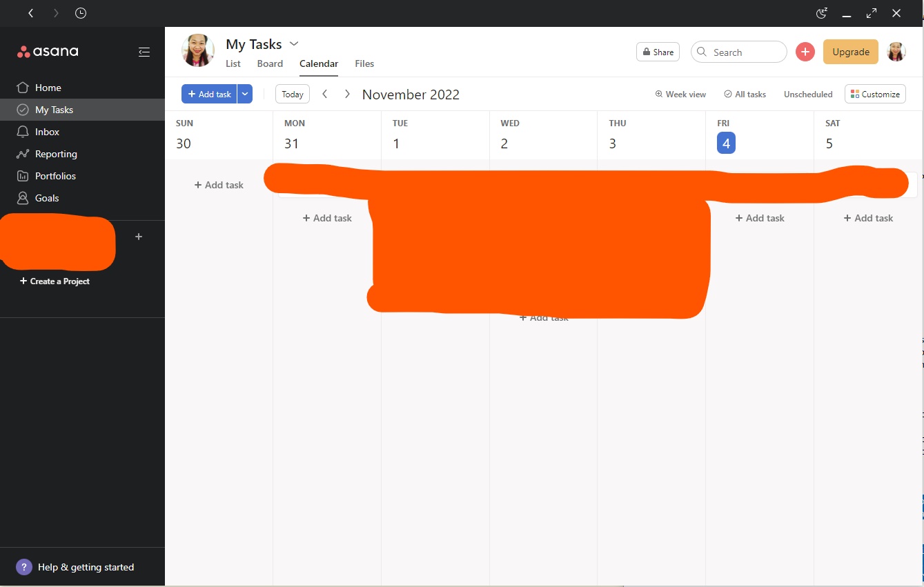Go back using the title bar arrow
Screen dimensions: 924x587
click(30, 13)
